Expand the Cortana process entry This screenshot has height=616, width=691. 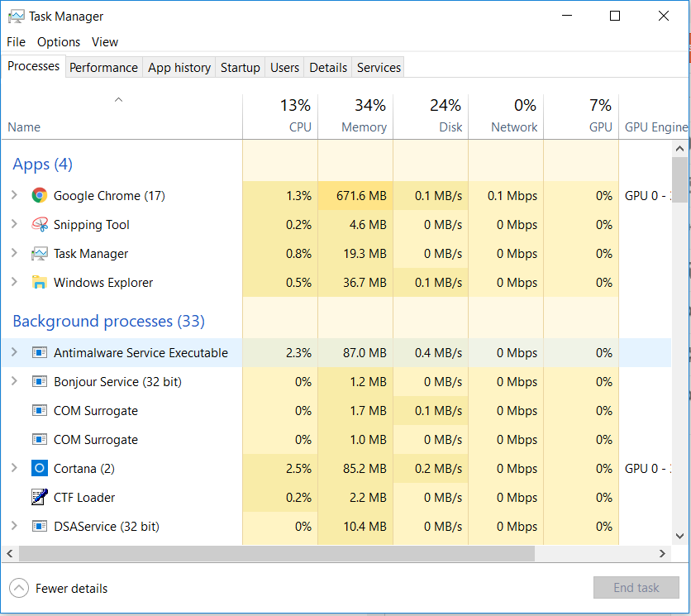point(15,468)
